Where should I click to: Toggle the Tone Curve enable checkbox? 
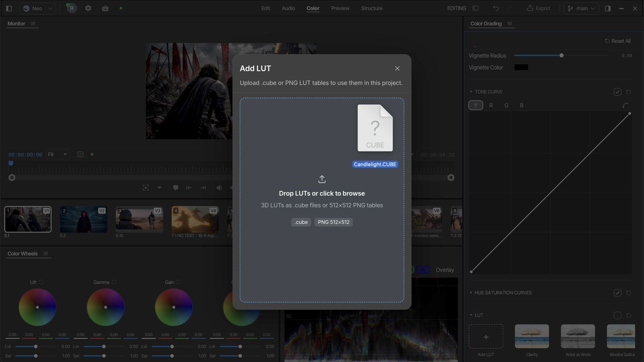(x=618, y=92)
